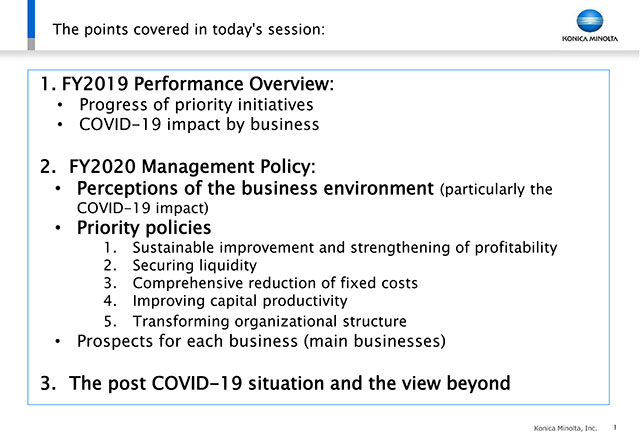Image resolution: width=640 pixels, height=443 pixels.
Task: Click the FY2019 Performance Overview heading
Action: coord(187,84)
